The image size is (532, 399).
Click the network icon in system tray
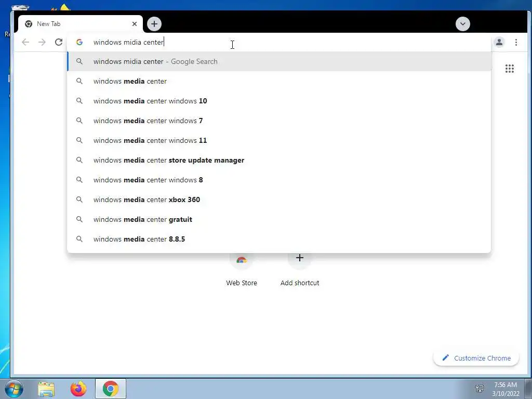click(480, 389)
